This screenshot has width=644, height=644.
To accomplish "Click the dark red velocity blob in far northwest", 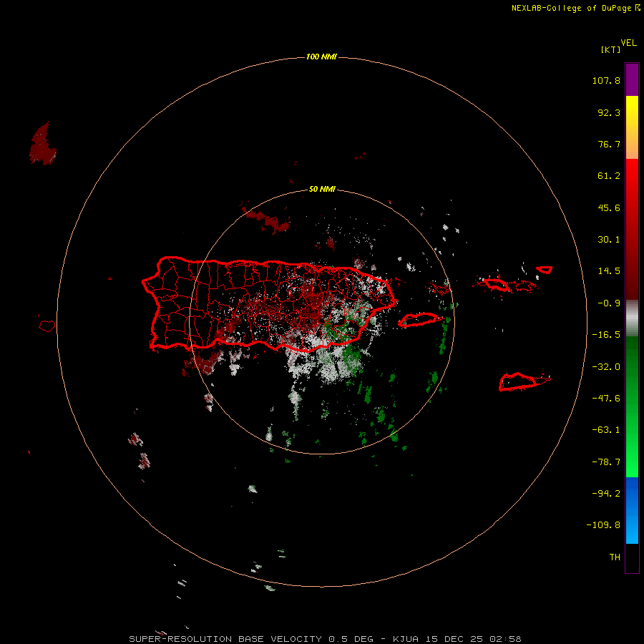I will tap(42, 144).
